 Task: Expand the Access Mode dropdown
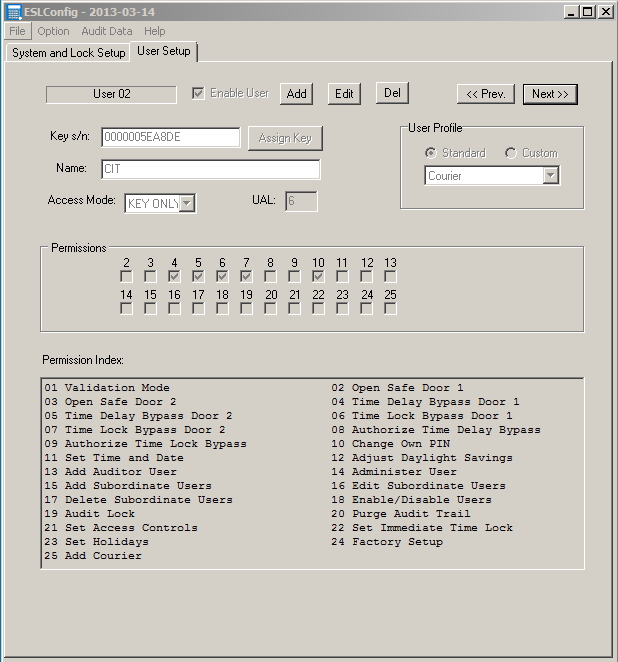pyautogui.click(x=187, y=204)
